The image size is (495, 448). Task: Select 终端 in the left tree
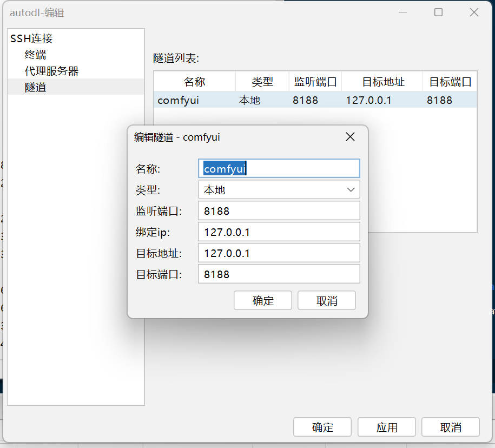coord(35,55)
